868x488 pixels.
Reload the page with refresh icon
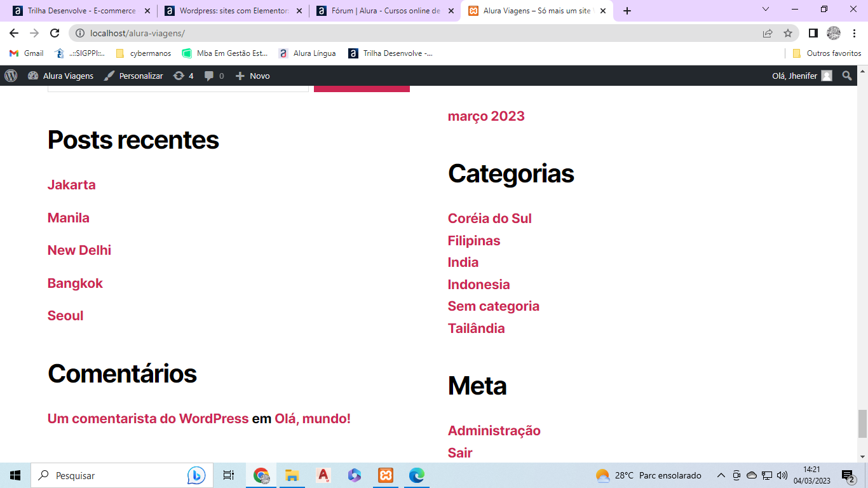55,33
